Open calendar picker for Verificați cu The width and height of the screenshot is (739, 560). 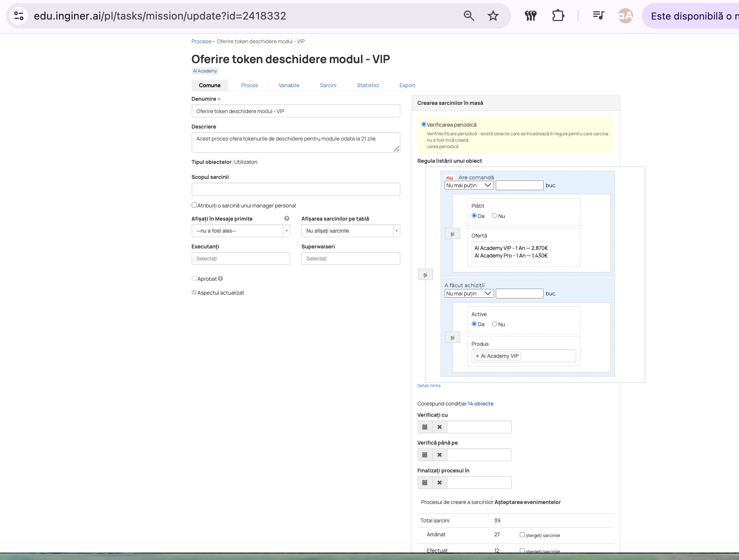[x=425, y=427]
